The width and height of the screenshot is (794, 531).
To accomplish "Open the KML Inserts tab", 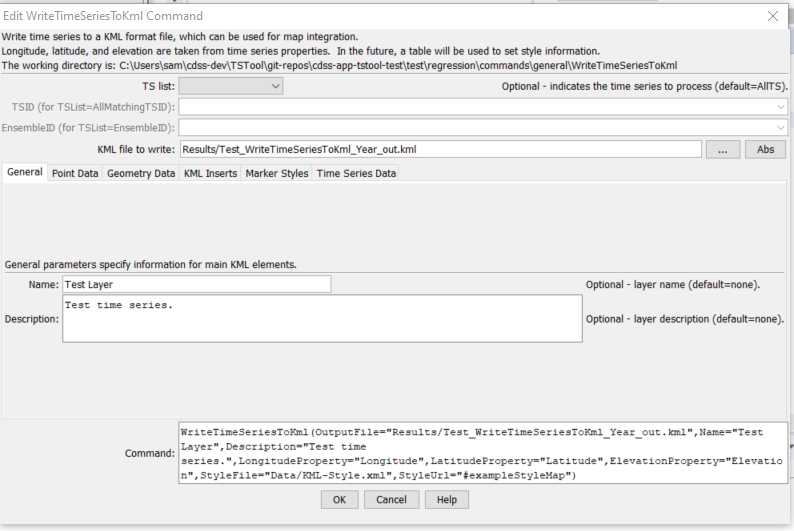I will [x=210, y=173].
